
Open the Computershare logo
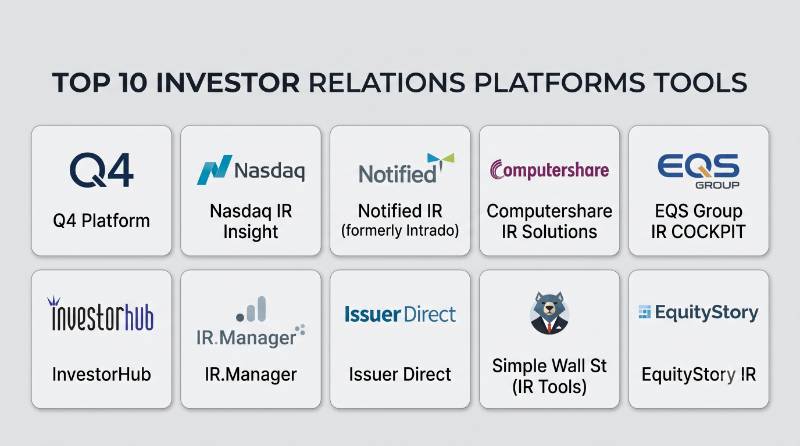[x=549, y=170]
